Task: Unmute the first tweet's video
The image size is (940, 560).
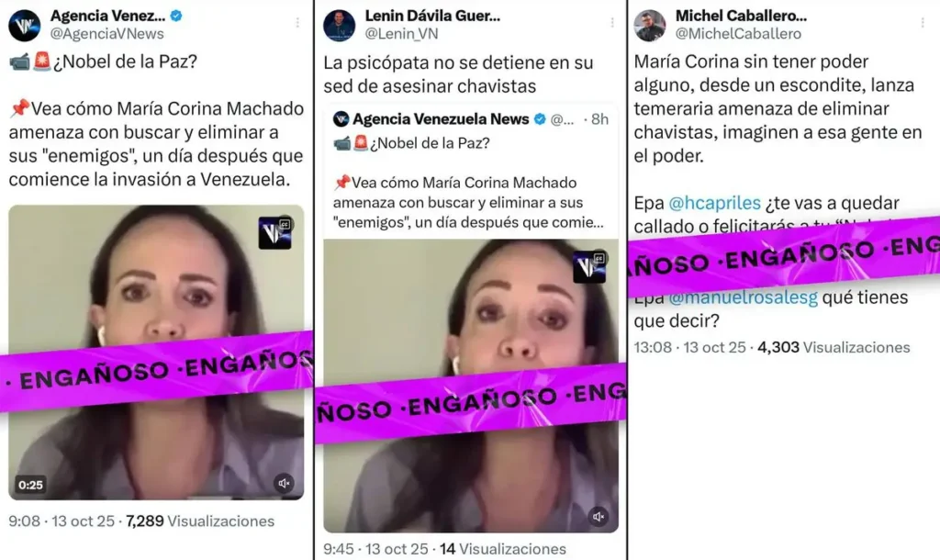Action: (285, 483)
